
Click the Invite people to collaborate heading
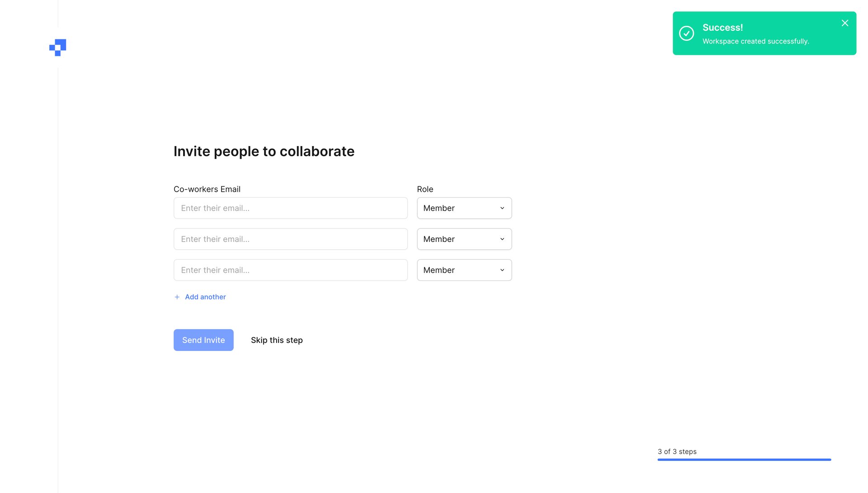pos(264,151)
